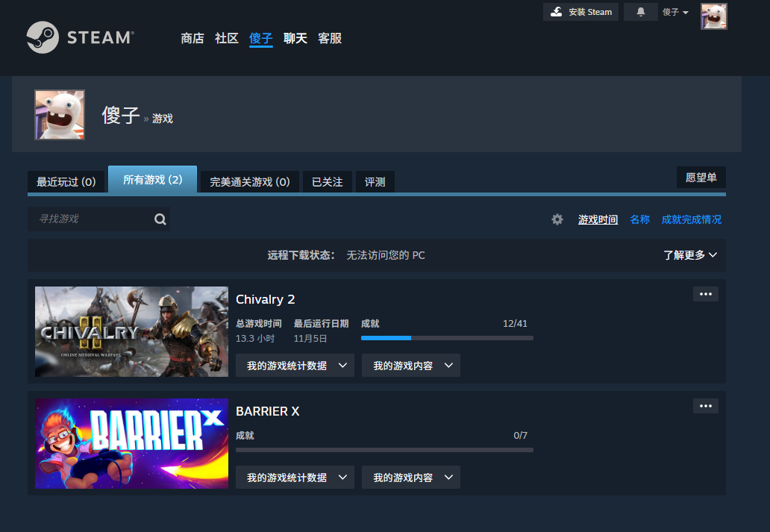Click the 愿望单 button
Screen dimensions: 770x532
[701, 178]
